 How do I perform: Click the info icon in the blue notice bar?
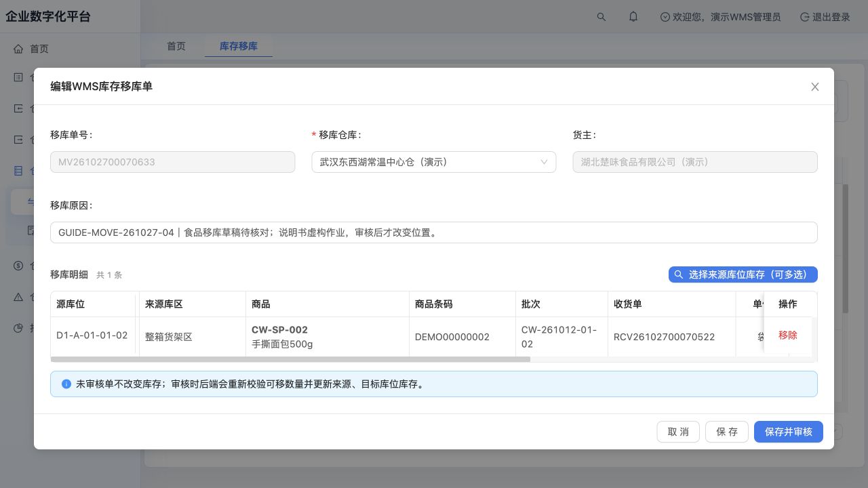point(66,384)
